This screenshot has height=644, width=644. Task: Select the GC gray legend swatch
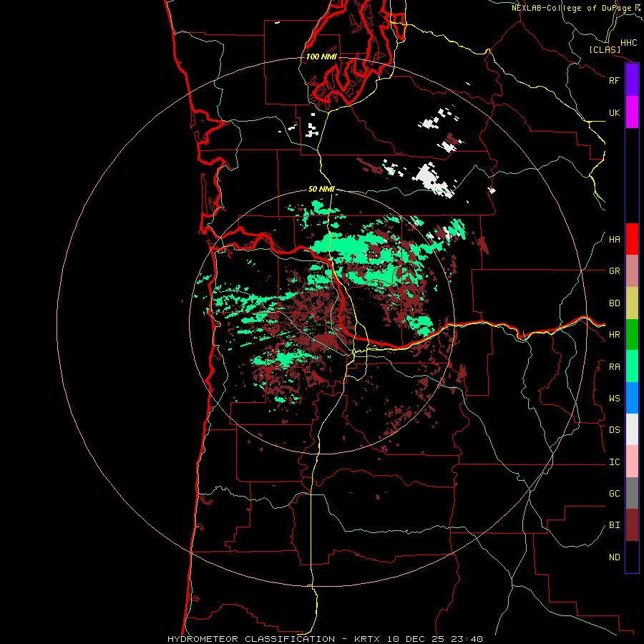632,493
